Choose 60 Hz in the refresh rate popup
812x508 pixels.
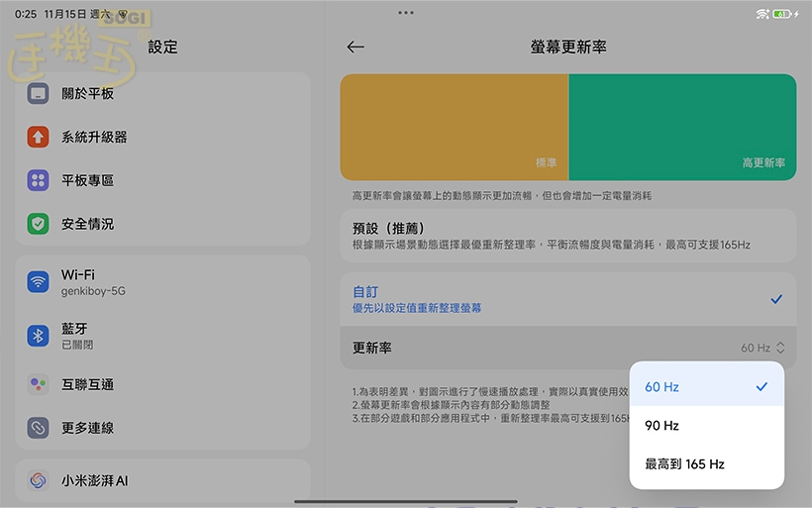(706, 386)
